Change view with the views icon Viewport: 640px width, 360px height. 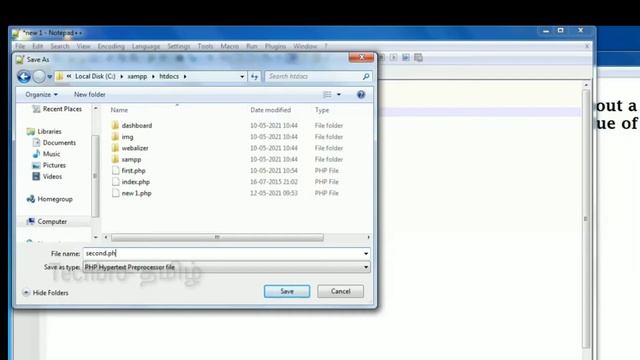tap(327, 94)
